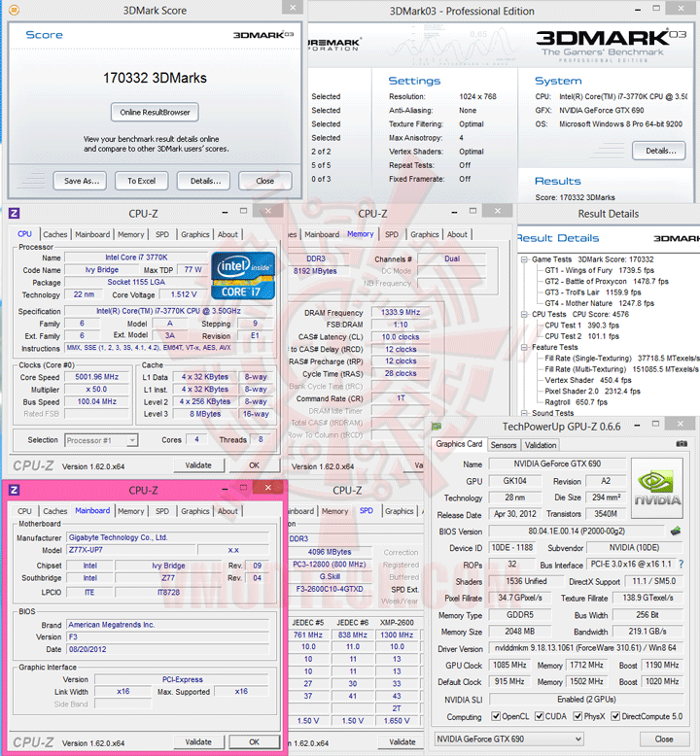This screenshot has height=756, width=700.
Task: Click the CAS# Latency 10.0 clocks value
Action: pyautogui.click(x=401, y=337)
